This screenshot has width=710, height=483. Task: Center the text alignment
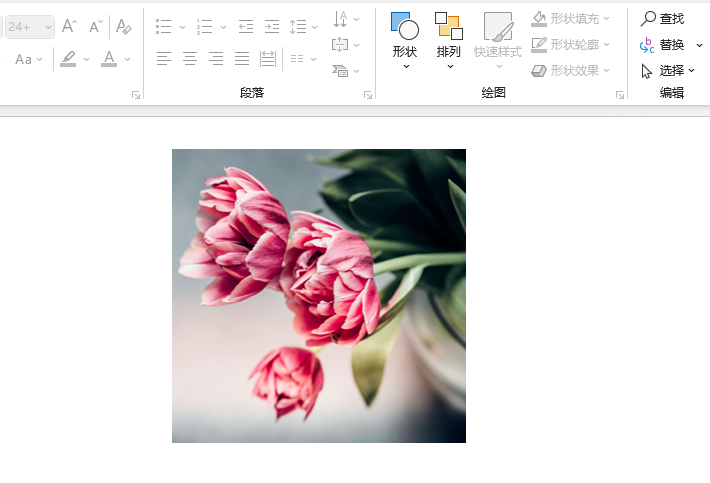coord(190,59)
